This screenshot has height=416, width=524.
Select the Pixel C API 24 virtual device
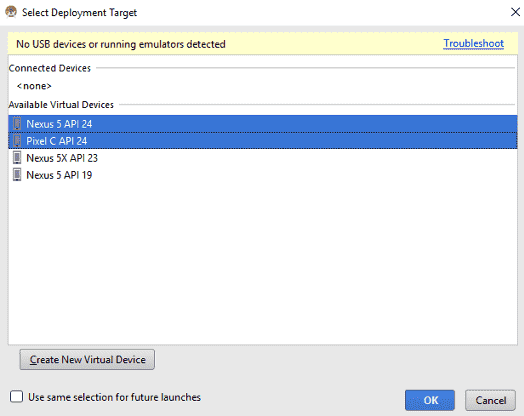tap(263, 141)
